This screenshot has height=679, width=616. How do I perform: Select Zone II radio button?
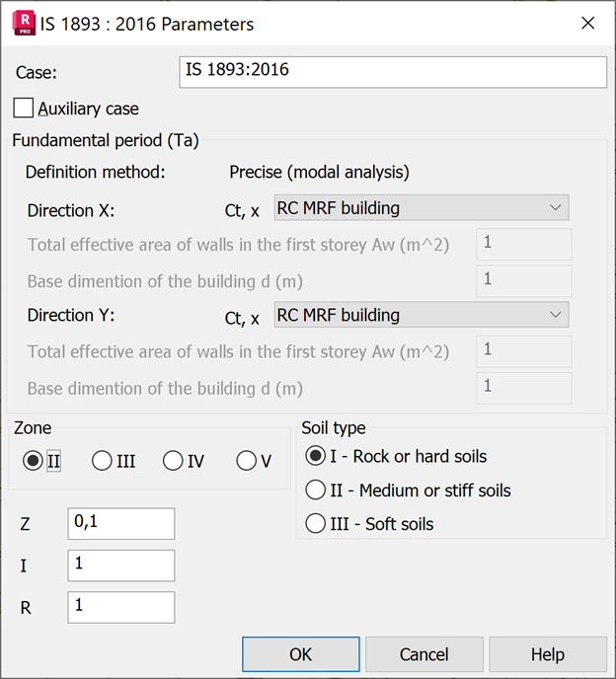tap(33, 461)
